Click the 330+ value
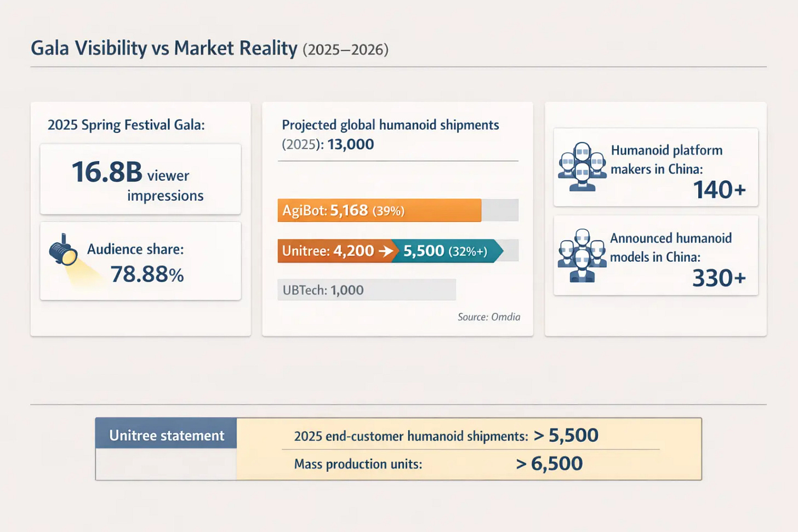798x532 pixels. 719,278
